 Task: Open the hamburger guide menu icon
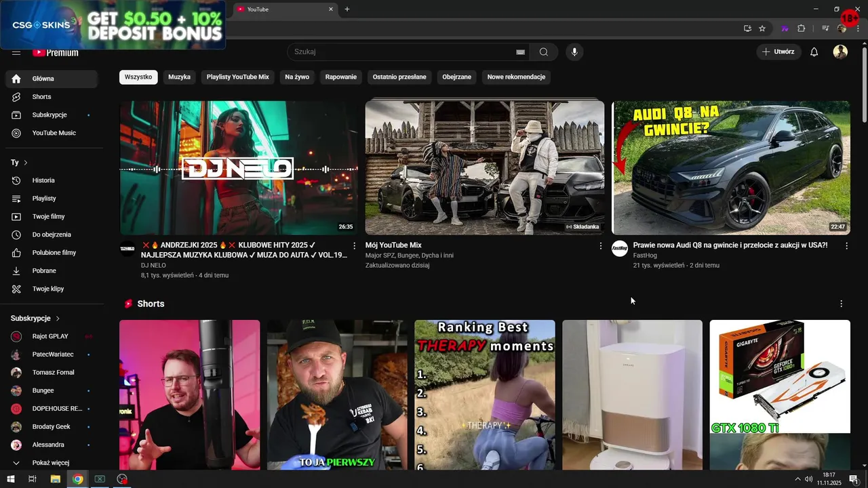click(x=16, y=52)
